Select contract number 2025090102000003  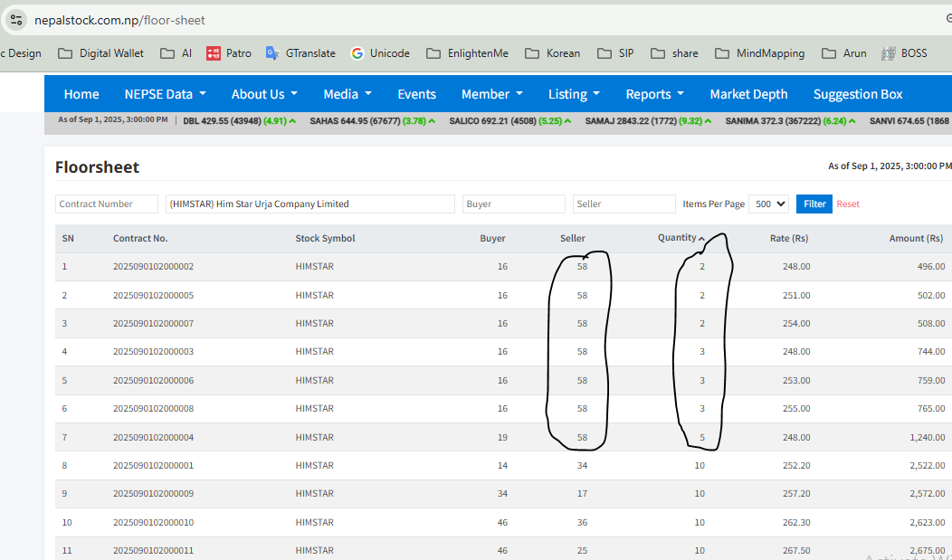[153, 351]
